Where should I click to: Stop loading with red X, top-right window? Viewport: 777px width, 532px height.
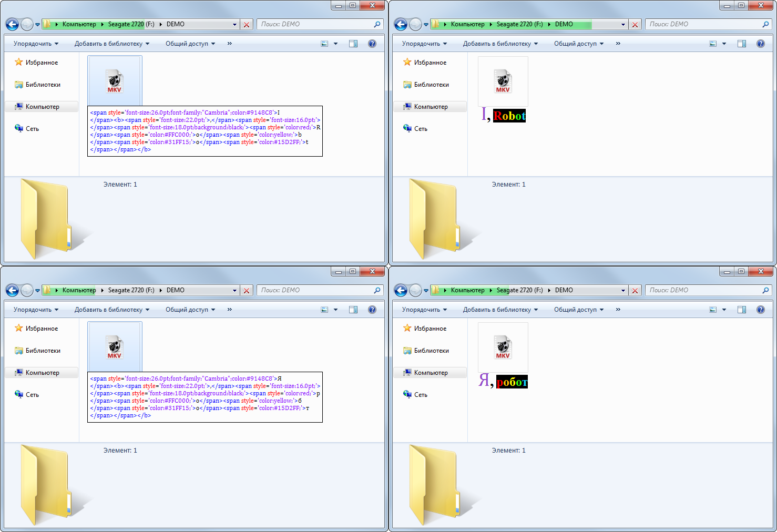[635, 25]
